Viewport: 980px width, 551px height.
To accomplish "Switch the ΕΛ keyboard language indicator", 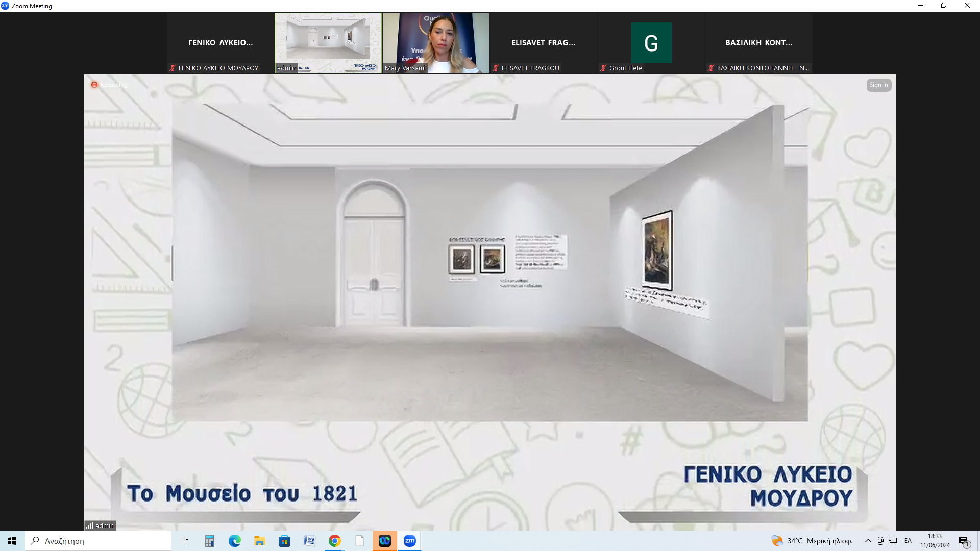I will tap(908, 541).
